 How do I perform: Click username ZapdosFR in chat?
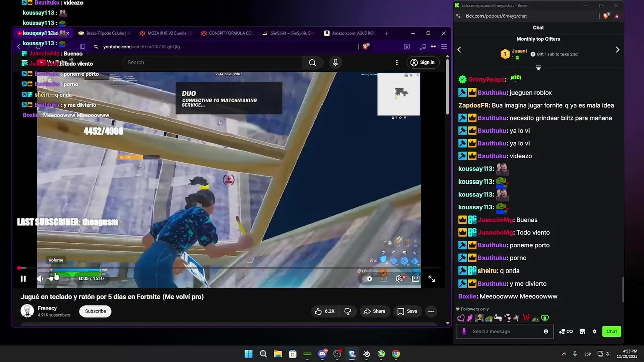pos(474,105)
